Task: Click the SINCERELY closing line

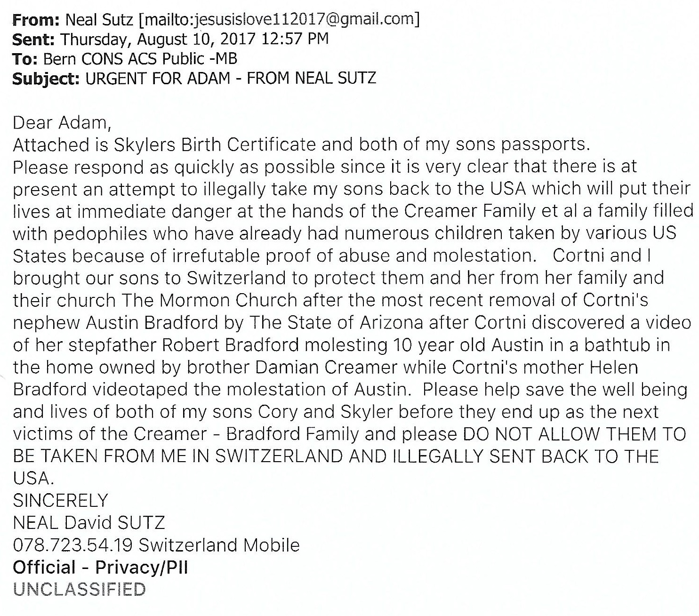Action: [61, 500]
